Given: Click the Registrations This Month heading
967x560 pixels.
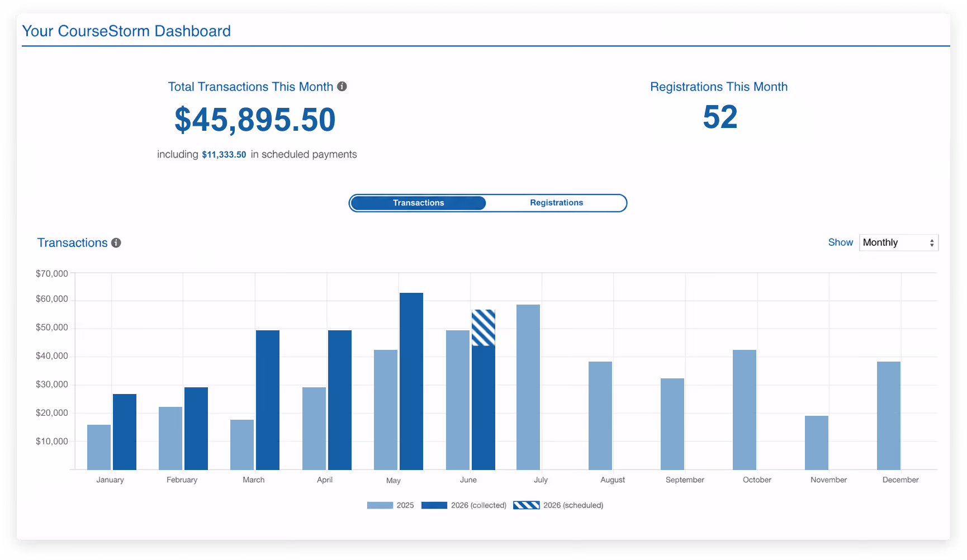Looking at the screenshot, I should click(x=719, y=87).
